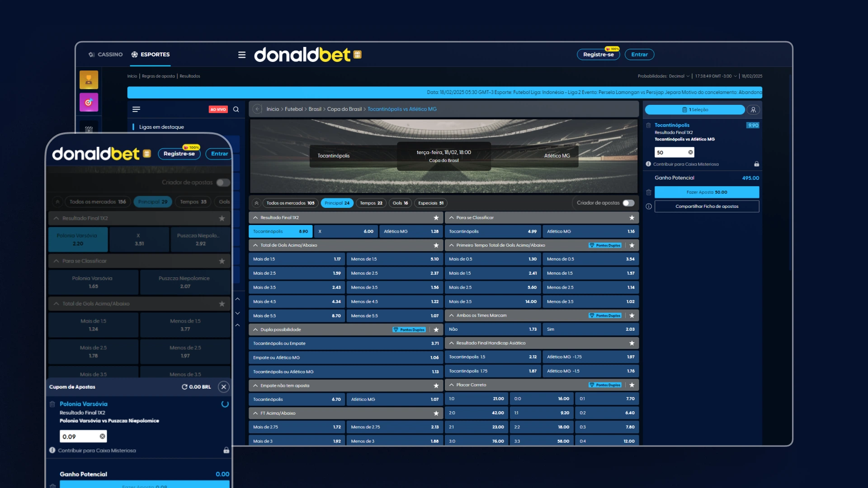868x488 pixels.
Task: Delete Tocantinópolis selection with trash icon
Action: 648,125
